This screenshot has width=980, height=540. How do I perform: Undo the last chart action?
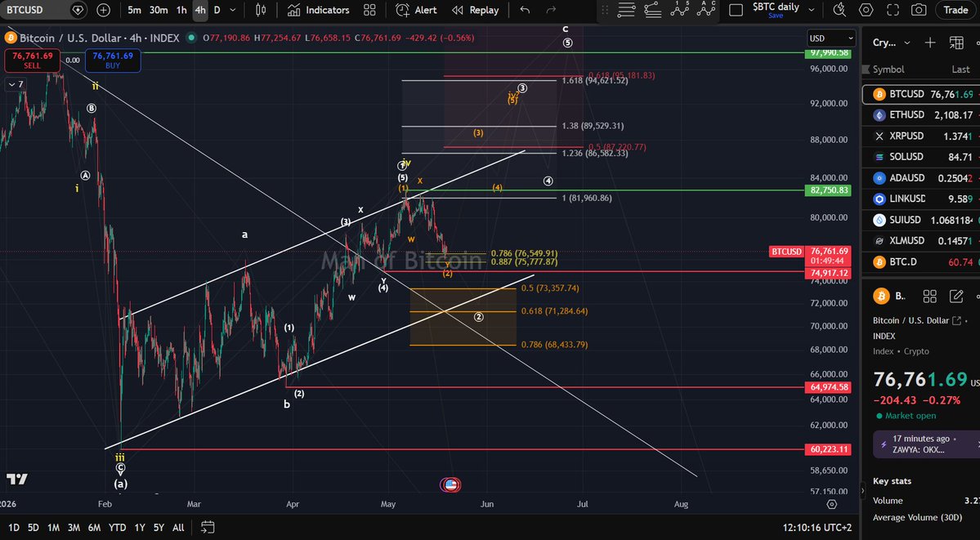click(x=525, y=10)
